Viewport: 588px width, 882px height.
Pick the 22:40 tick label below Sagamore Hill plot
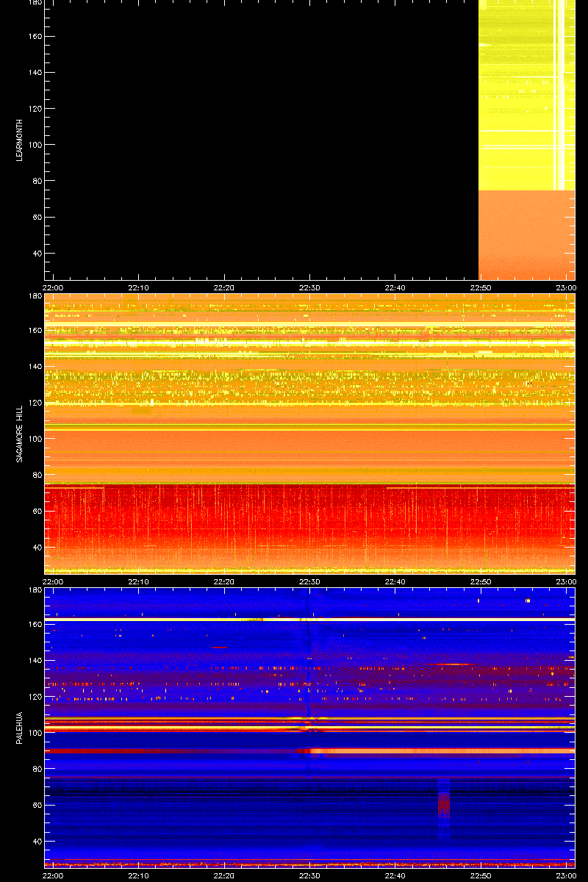tap(395, 581)
